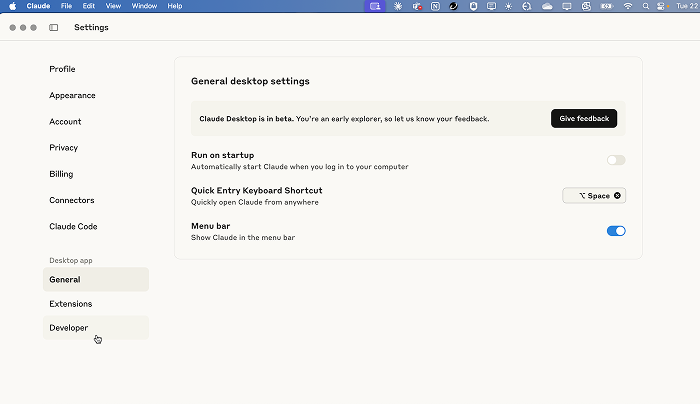Screen dimensions: 700x405
Task: Click the cloud sync menu bar icon
Action: click(x=547, y=6)
